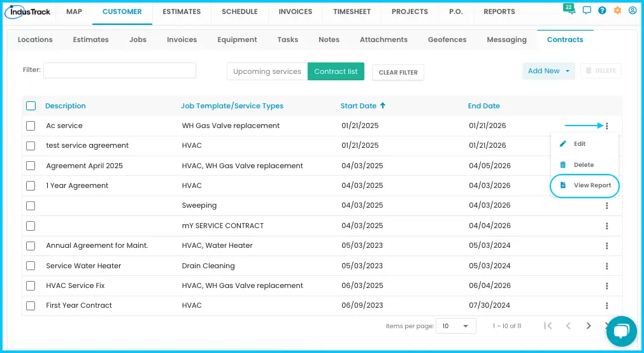Open three-dot menu for mY SERVICE CONTRACT row

[606, 226]
